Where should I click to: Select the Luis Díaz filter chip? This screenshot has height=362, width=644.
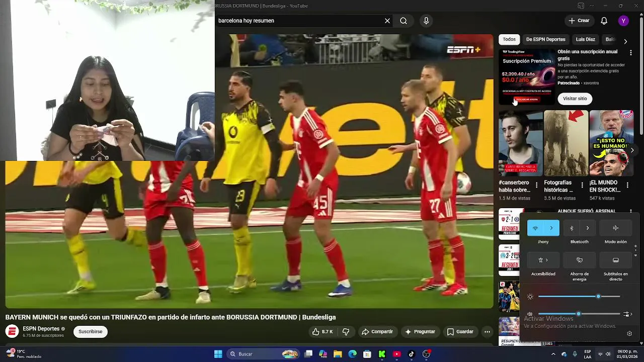point(585,39)
